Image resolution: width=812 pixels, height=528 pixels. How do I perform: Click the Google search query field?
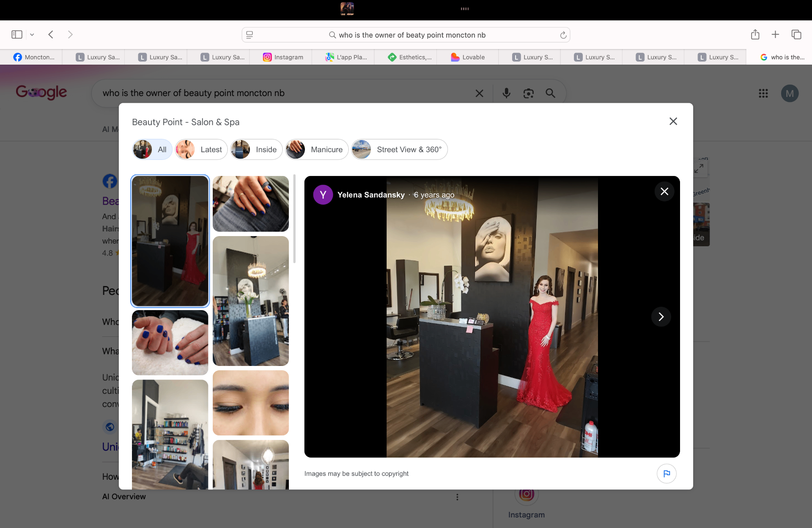click(283, 93)
